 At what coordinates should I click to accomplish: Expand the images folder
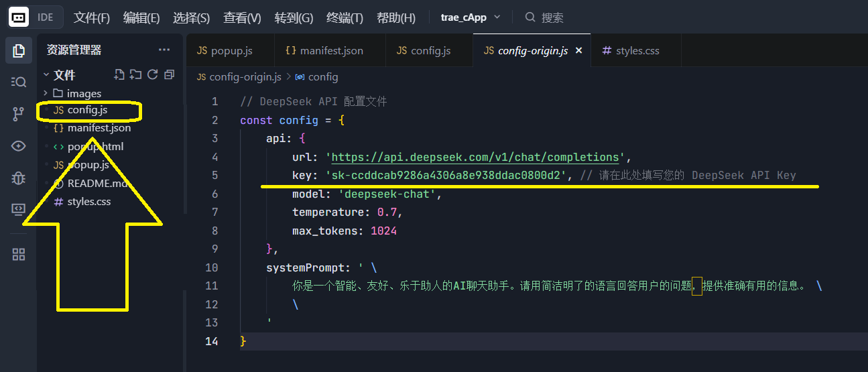pyautogui.click(x=84, y=93)
